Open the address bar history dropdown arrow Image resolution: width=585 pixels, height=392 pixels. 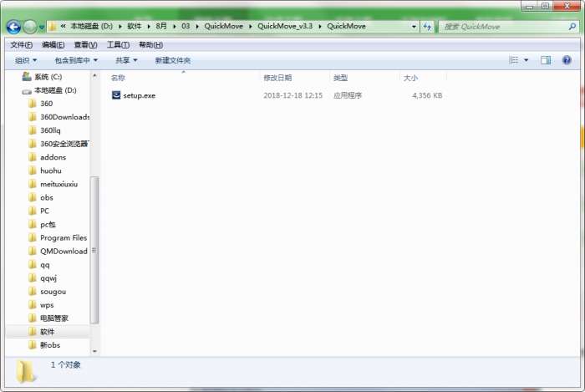[x=414, y=27]
